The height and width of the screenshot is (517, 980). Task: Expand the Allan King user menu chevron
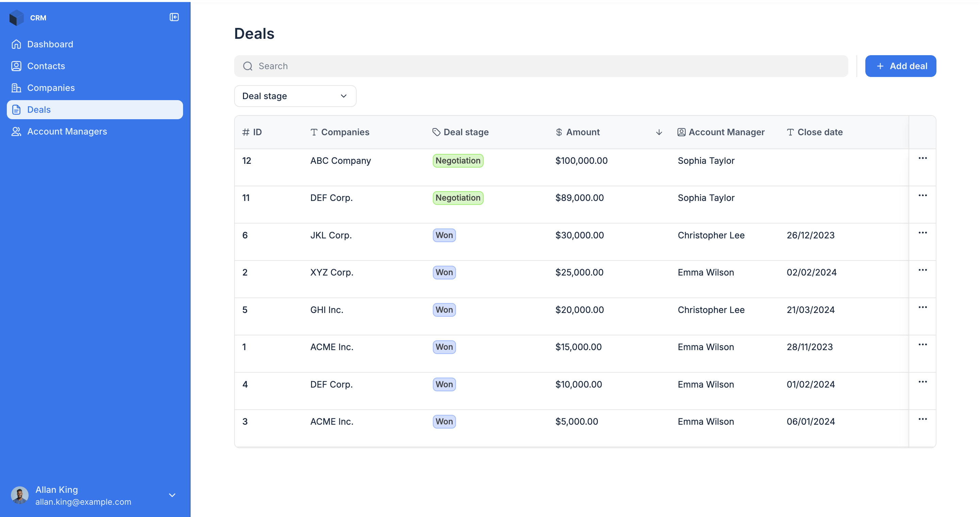click(172, 495)
